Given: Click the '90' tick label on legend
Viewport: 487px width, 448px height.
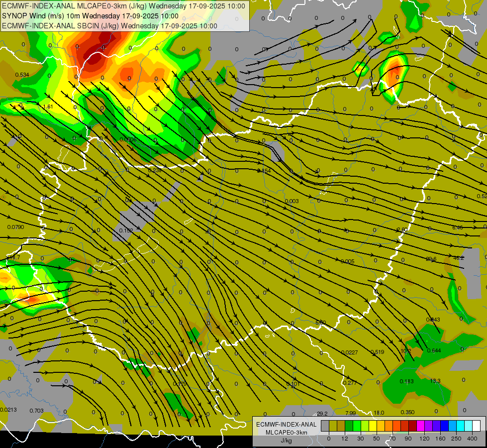Looking at the screenshot, I should [408, 439].
